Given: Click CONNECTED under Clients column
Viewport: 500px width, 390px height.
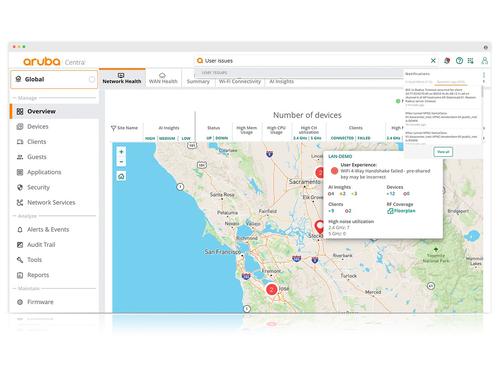Looking at the screenshot, I should pyautogui.click(x=342, y=138).
